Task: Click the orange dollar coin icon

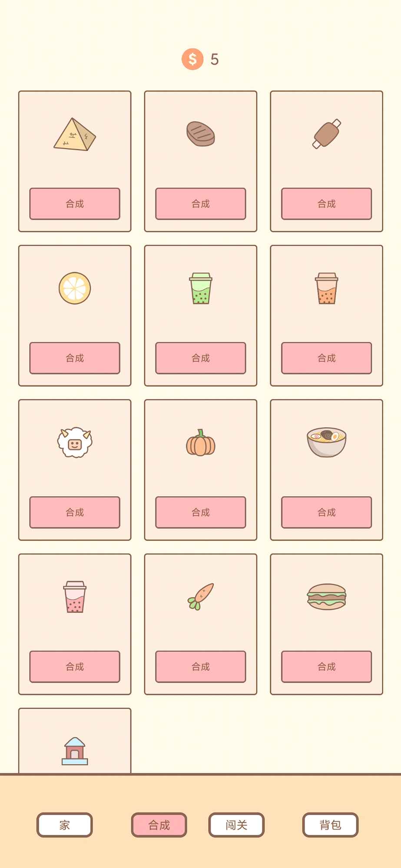Action: point(192,59)
